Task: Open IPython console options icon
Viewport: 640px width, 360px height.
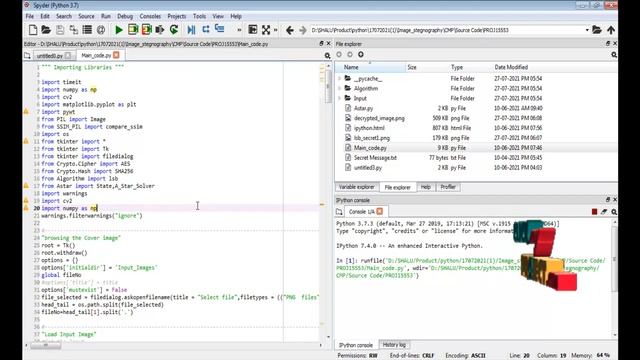Action: 614,212
